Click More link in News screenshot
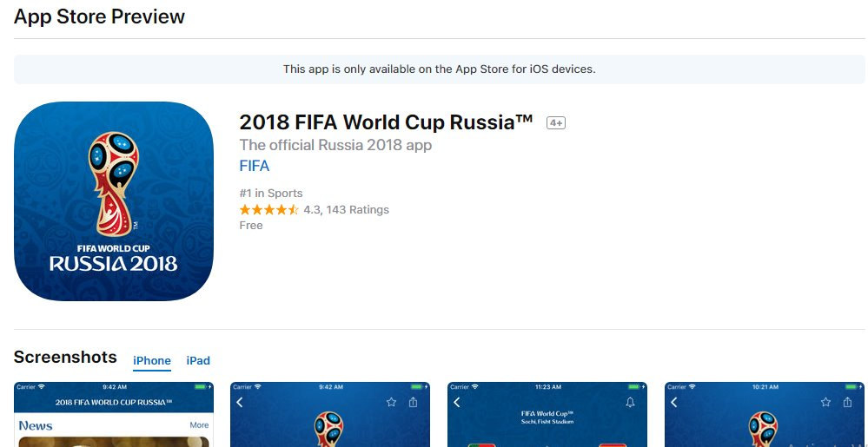Viewport: 868px width, 447px height. point(199,425)
